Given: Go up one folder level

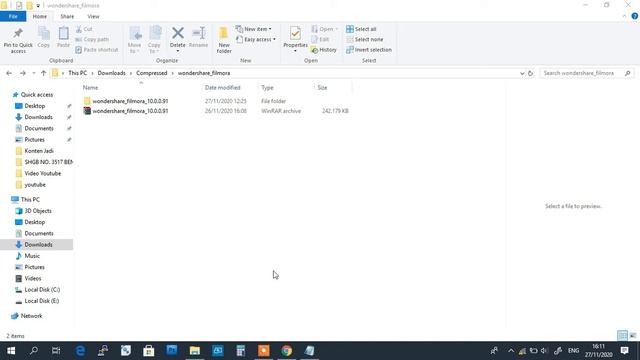Looking at the screenshot, I should [43, 73].
